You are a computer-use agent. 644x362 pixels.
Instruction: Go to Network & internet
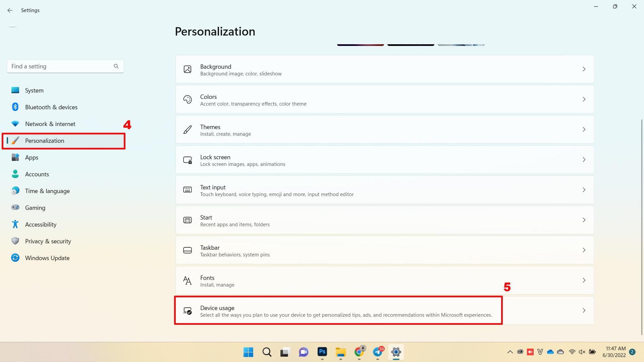click(x=65, y=124)
